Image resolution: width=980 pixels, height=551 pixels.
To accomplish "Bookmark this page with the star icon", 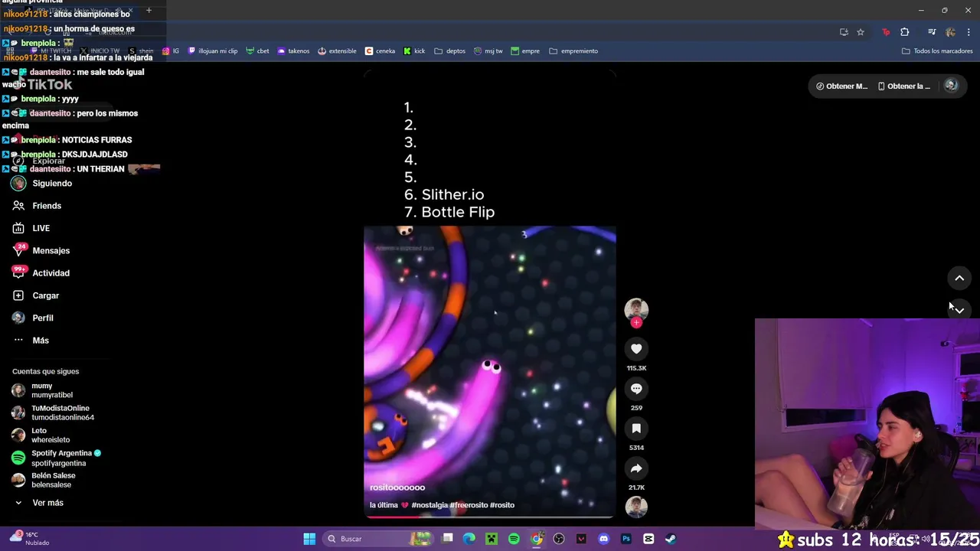I will point(861,32).
